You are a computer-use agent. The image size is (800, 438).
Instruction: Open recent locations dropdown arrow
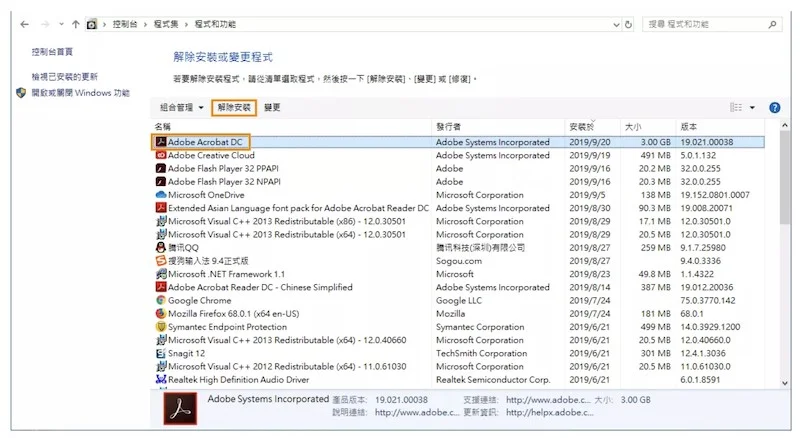pos(61,24)
